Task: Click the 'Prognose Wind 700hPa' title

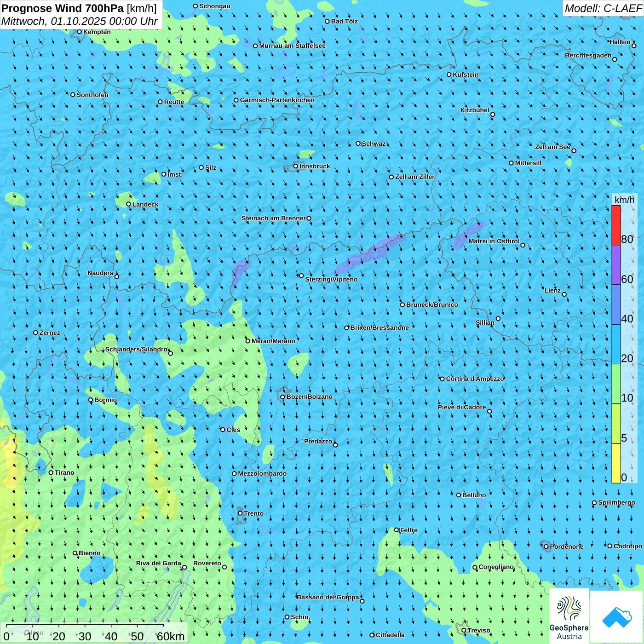Action: point(63,8)
